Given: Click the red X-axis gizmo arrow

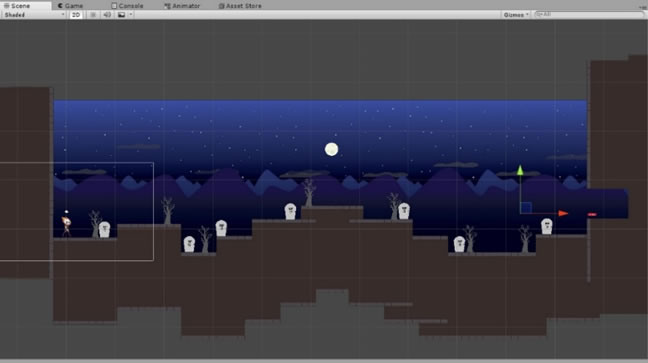Looking at the screenshot, I should click(x=563, y=213).
